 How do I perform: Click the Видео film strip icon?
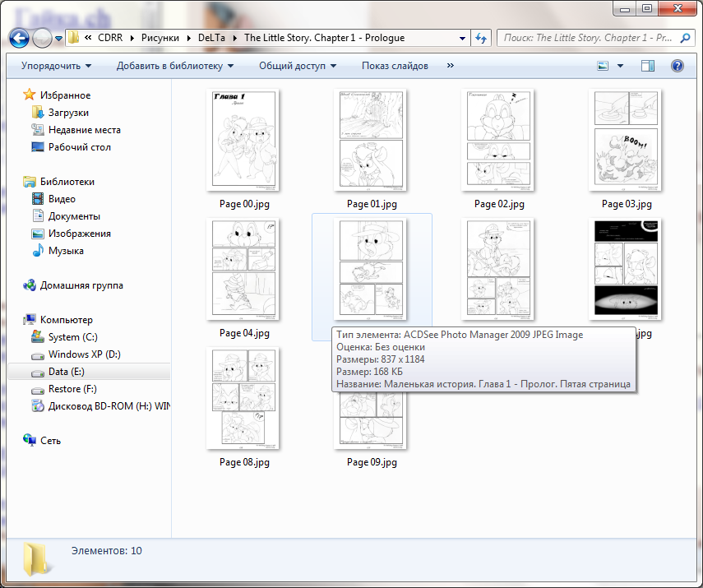click(x=38, y=198)
